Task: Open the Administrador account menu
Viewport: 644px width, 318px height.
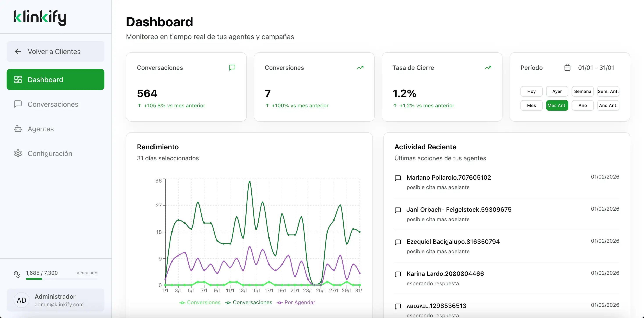Action: (55, 300)
